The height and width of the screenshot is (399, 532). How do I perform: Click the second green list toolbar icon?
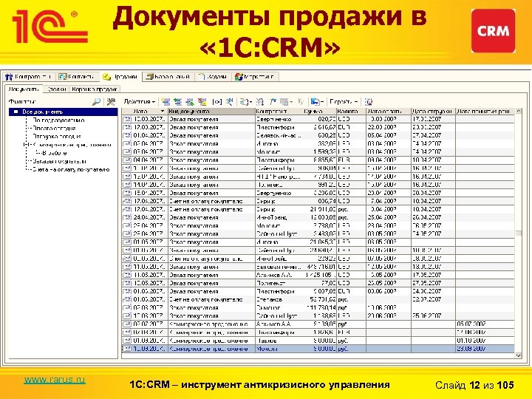click(x=178, y=101)
